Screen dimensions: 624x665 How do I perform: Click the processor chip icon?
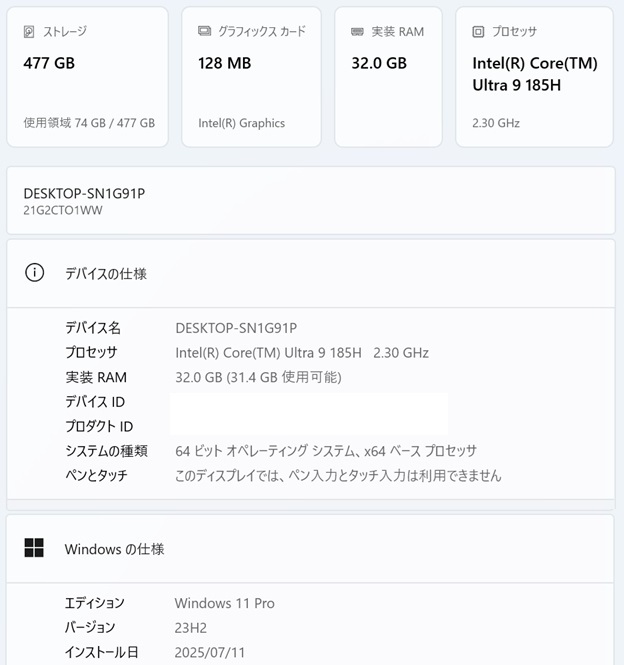click(x=478, y=32)
